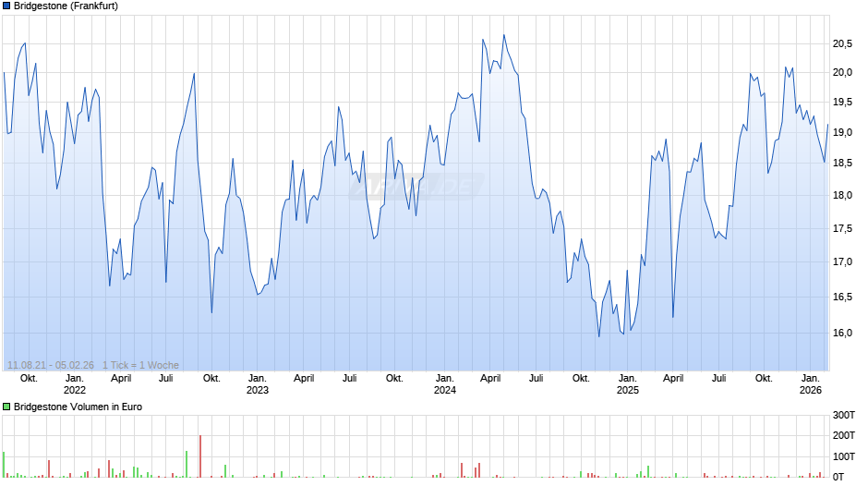Click the 20,0 price axis label

(842, 73)
